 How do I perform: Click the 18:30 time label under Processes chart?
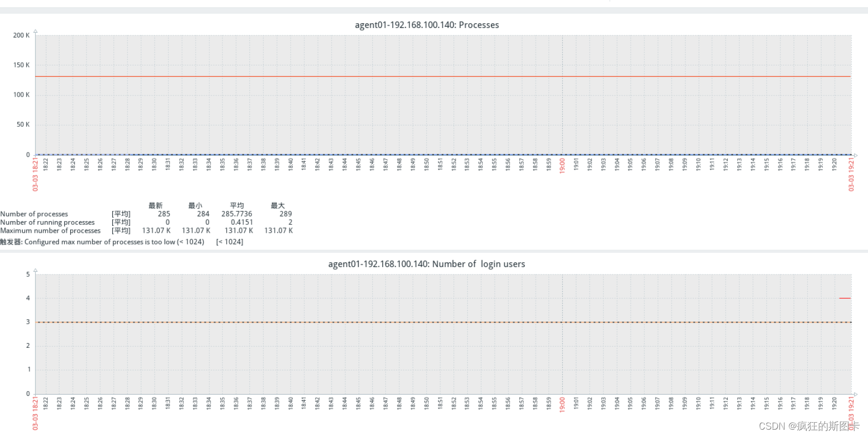[155, 164]
